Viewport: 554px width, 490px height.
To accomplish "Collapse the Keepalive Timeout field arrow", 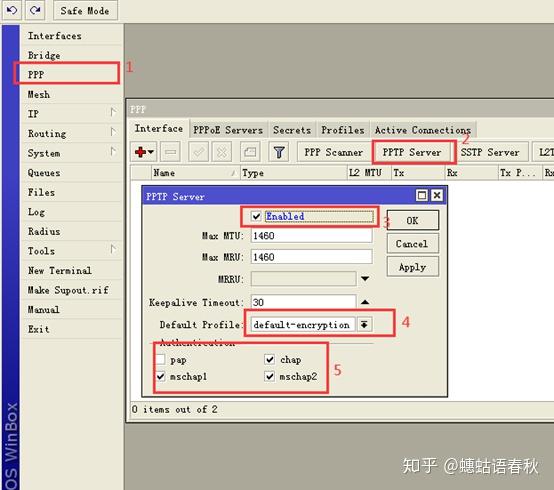I will tap(365, 302).
